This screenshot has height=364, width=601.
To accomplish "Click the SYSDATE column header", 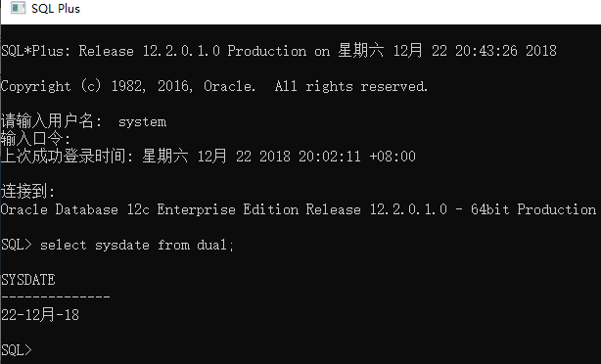I will click(28, 280).
